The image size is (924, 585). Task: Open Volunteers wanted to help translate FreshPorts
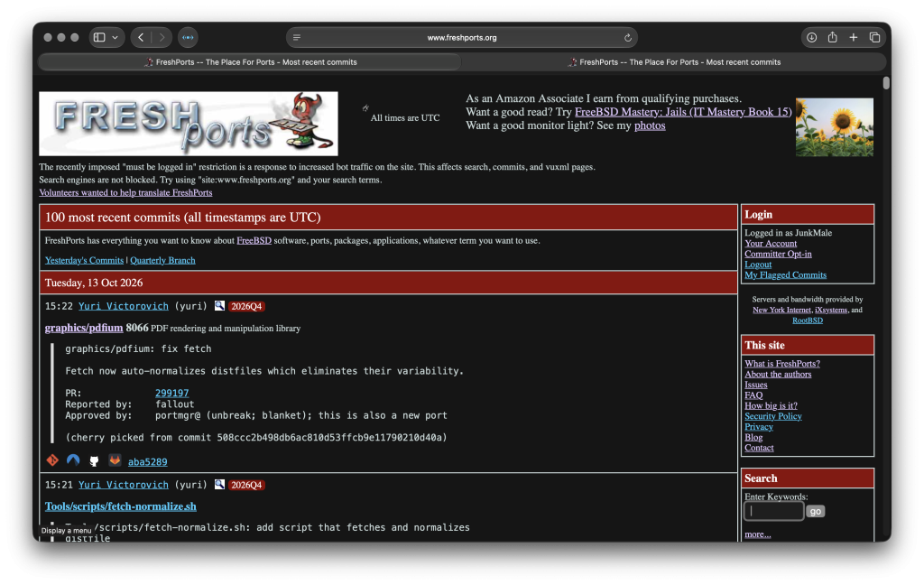(x=125, y=192)
